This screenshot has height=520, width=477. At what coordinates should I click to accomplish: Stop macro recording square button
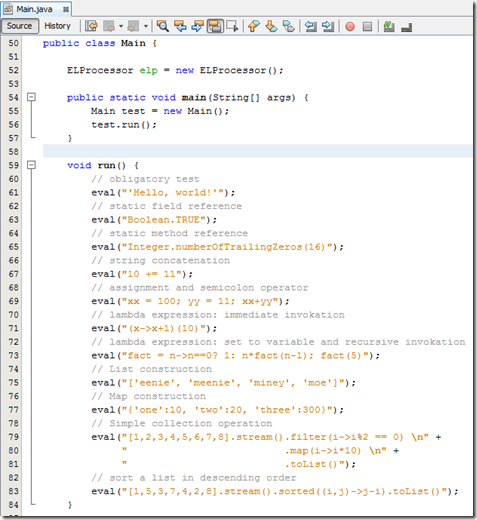[367, 26]
